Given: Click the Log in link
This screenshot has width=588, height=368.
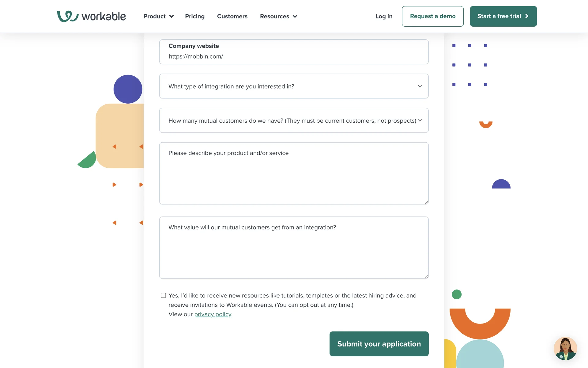Looking at the screenshot, I should point(384,17).
